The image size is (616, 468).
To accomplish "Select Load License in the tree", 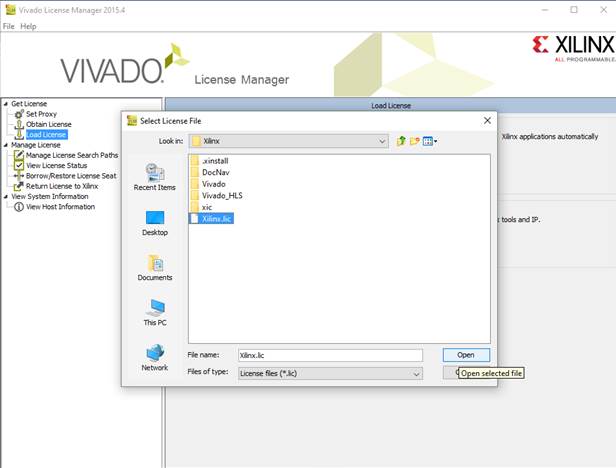I will (46, 135).
